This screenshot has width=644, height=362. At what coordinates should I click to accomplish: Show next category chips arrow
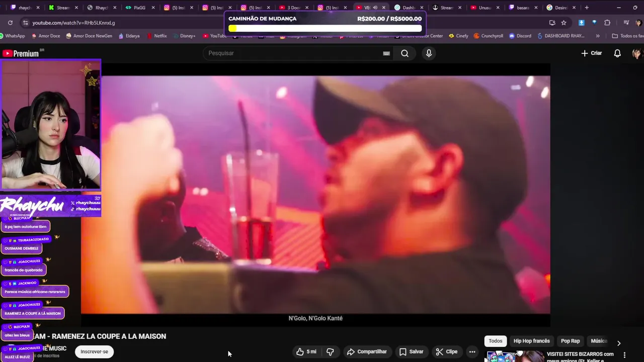pos(619,343)
